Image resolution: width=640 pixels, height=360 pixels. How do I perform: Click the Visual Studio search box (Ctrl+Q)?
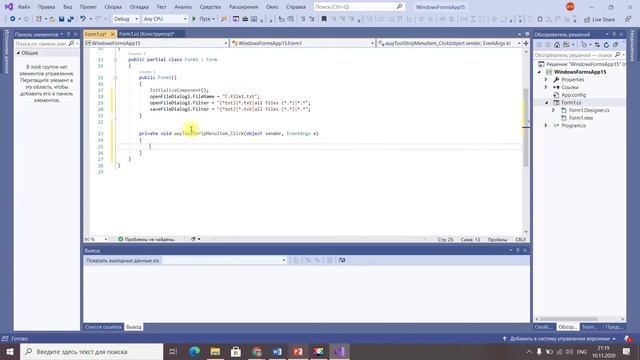click(359, 7)
